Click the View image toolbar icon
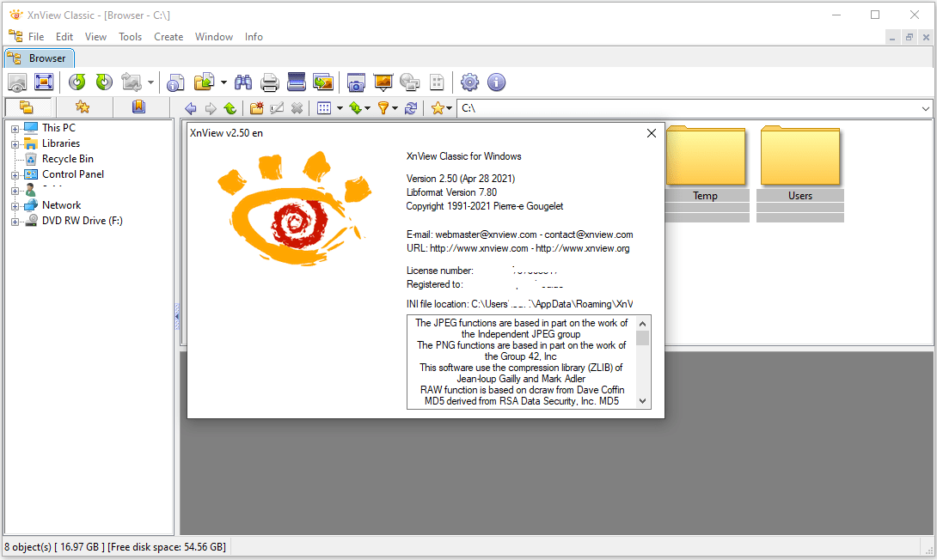The image size is (937, 560). pyautogui.click(x=16, y=82)
